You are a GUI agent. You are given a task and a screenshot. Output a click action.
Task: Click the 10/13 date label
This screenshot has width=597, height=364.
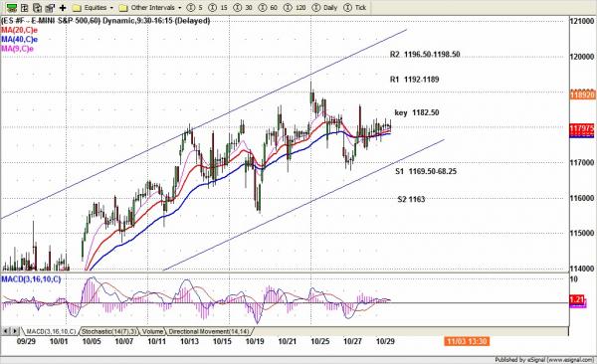[x=189, y=341]
